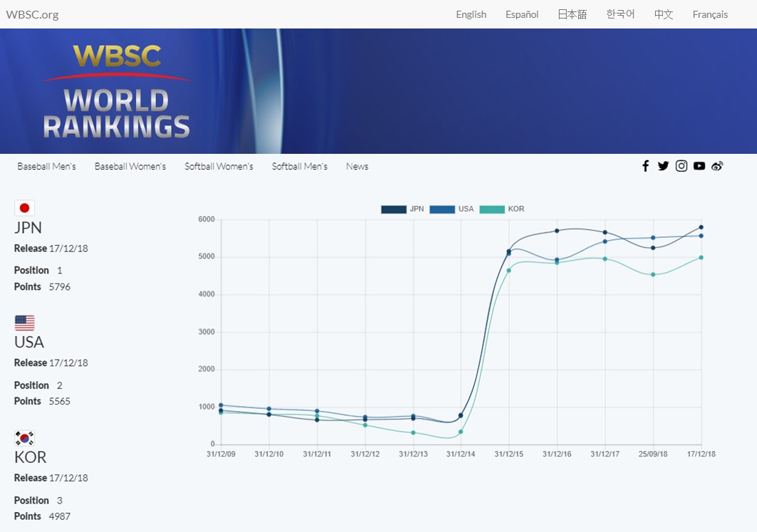Toggle KOR series in chart legend
The image size is (757, 532).
(x=502, y=209)
